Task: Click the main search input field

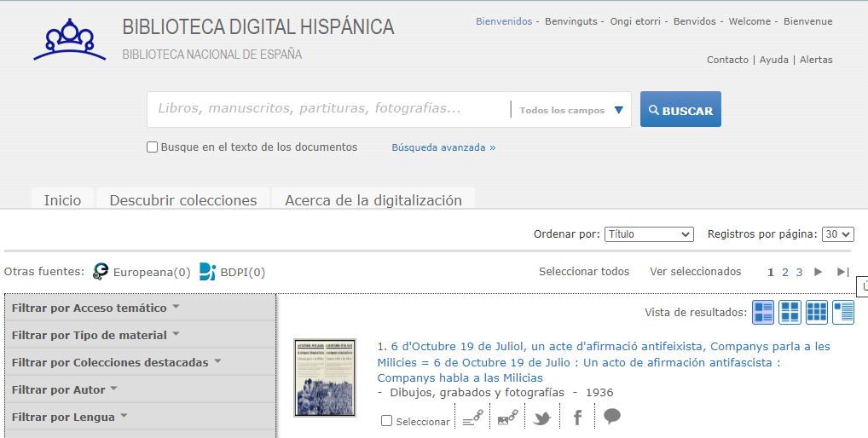Action: point(329,109)
